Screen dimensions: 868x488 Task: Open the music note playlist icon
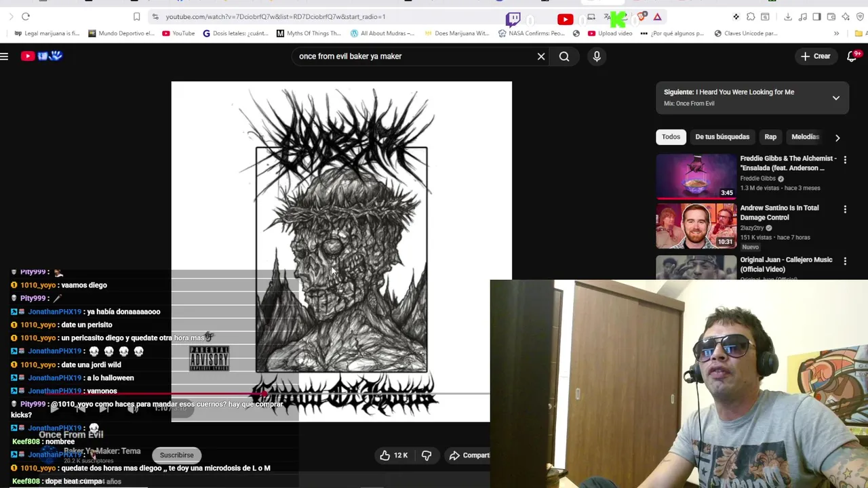(803, 16)
